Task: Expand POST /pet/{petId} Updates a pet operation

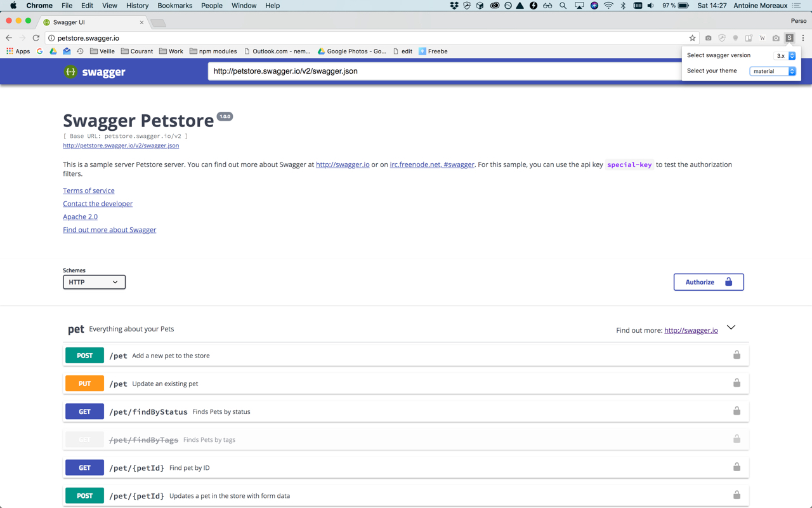Action: point(406,495)
